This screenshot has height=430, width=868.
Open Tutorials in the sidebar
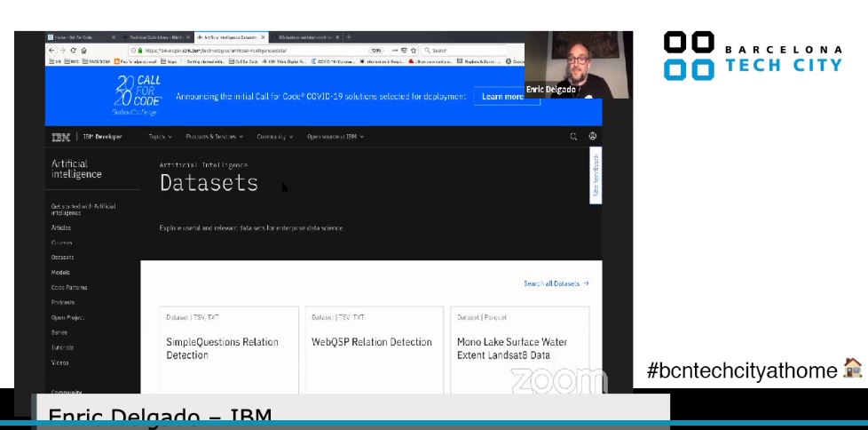62,347
